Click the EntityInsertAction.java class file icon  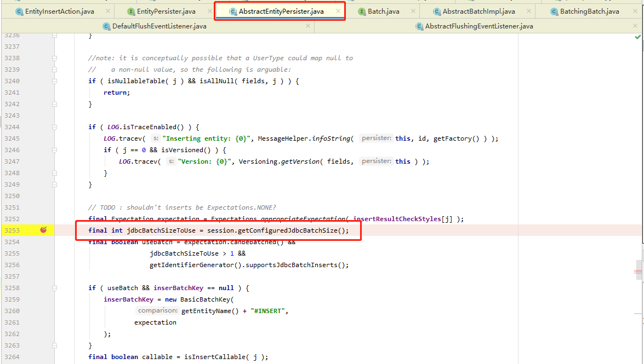coord(19,11)
